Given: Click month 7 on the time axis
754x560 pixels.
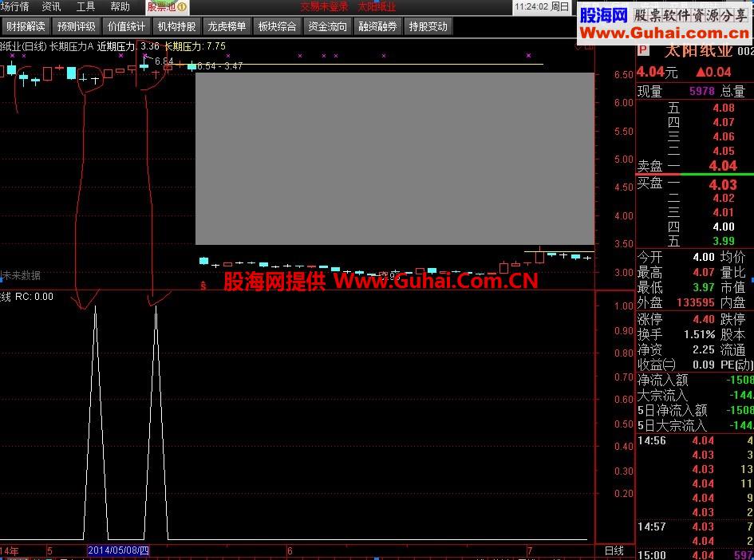Looking at the screenshot, I should pos(530,551).
